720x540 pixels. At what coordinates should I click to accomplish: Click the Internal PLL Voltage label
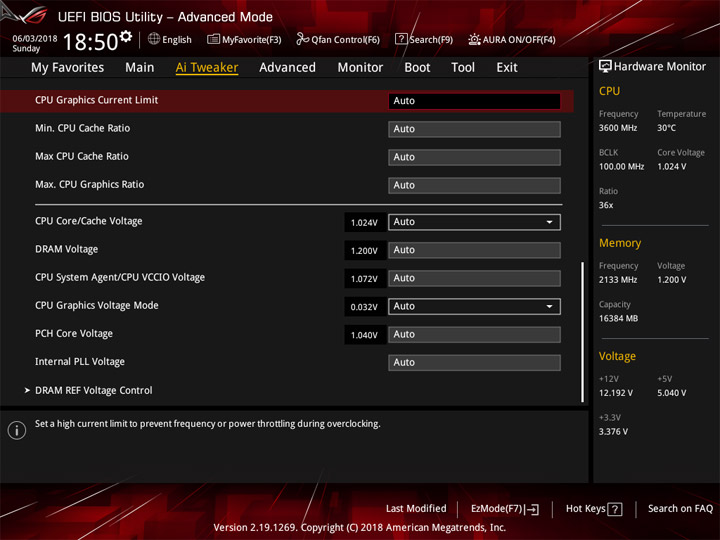point(80,362)
